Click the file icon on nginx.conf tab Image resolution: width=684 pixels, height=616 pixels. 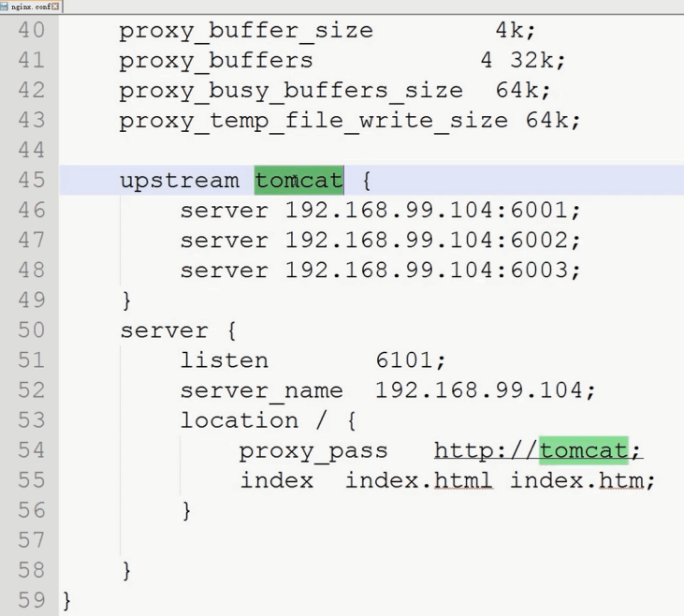[4, 7]
